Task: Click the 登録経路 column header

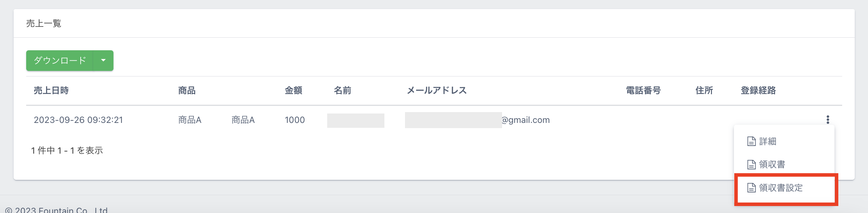Action: (758, 91)
